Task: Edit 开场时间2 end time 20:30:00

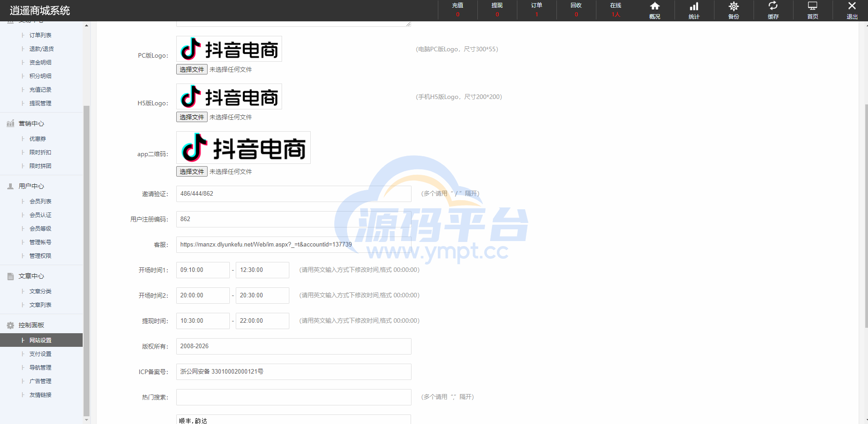Action: point(263,296)
